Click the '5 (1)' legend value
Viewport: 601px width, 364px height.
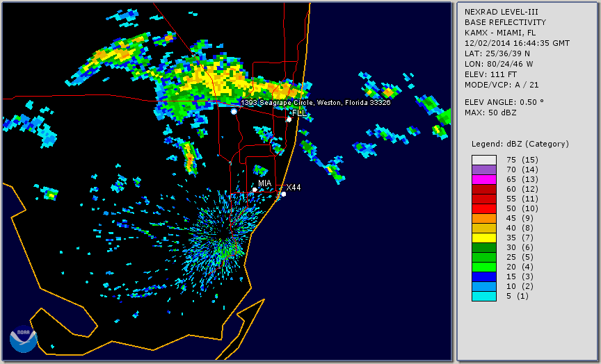click(x=518, y=296)
